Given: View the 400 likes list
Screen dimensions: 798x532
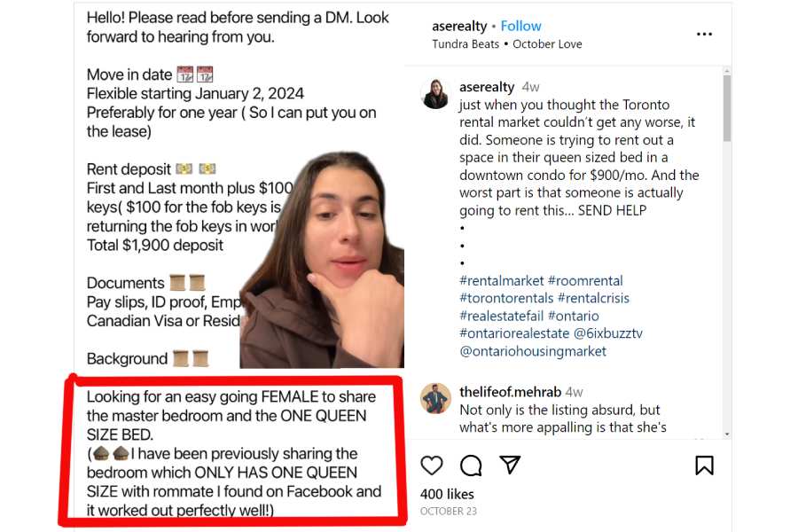Looking at the screenshot, I should pos(447,494).
